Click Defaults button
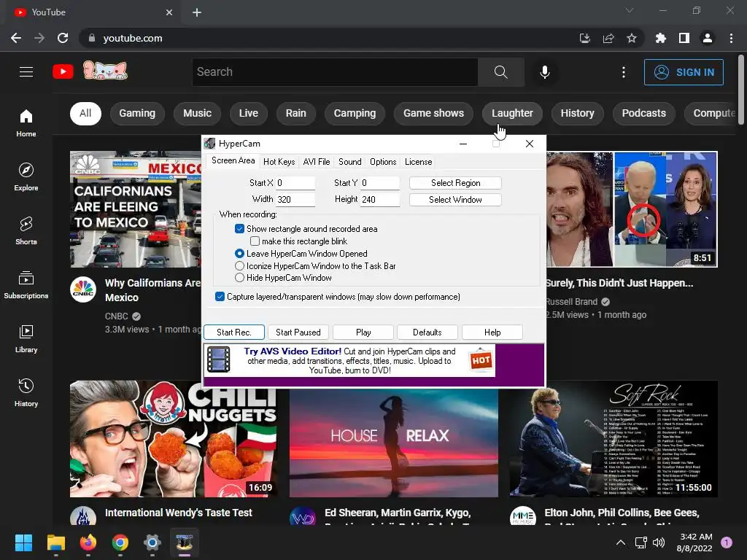Screen dimensions: 747x560 click(427, 332)
